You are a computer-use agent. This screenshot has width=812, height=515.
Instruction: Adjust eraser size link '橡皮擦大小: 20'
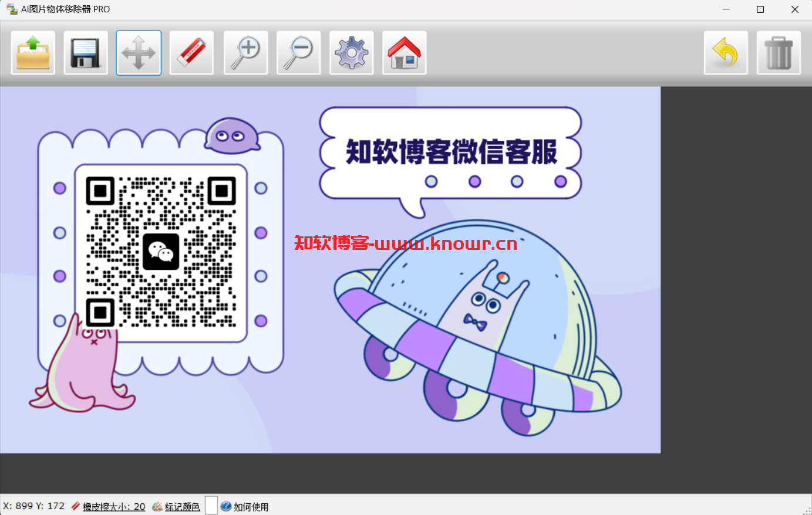(114, 507)
